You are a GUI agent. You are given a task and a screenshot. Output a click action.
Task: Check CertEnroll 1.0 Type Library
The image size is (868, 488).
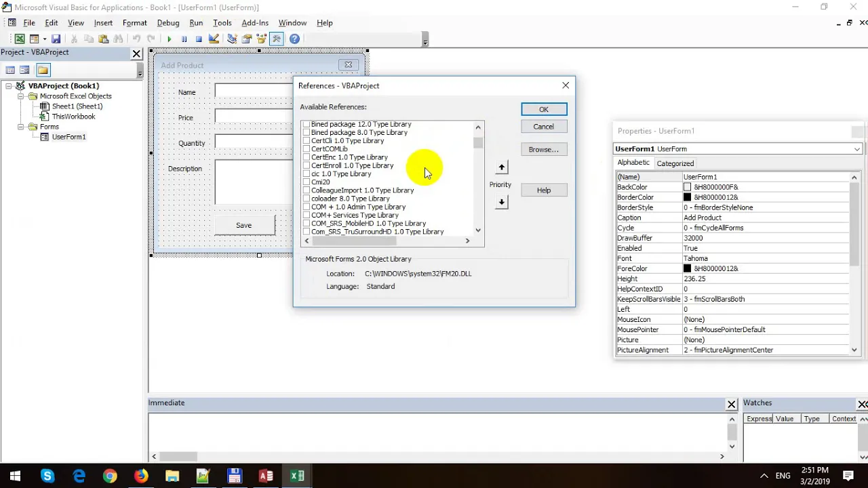point(307,165)
